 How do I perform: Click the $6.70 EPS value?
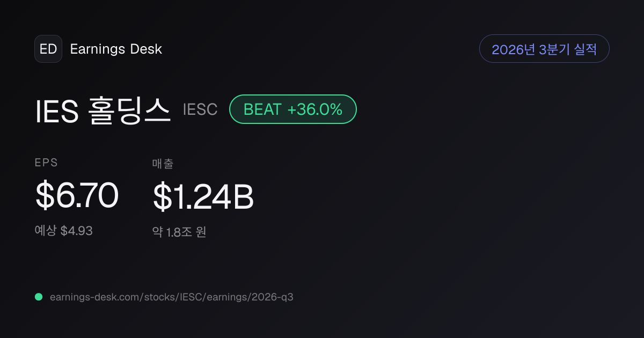pyautogui.click(x=77, y=196)
